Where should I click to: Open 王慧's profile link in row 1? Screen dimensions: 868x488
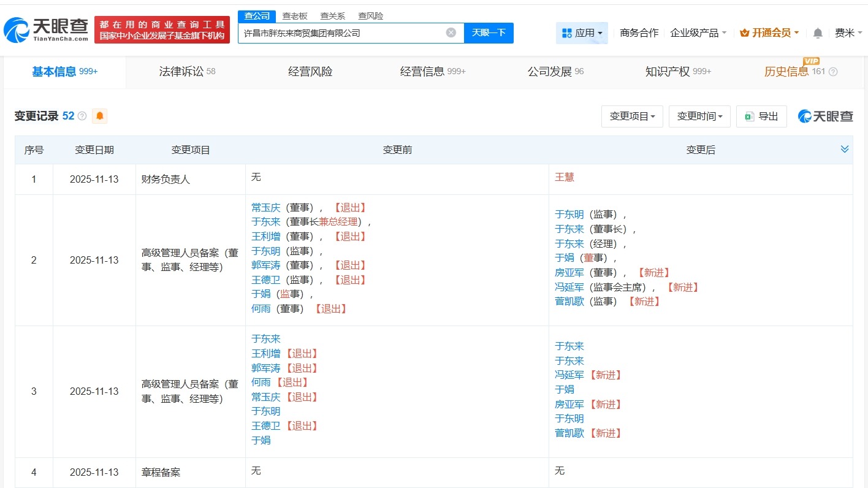click(x=564, y=177)
